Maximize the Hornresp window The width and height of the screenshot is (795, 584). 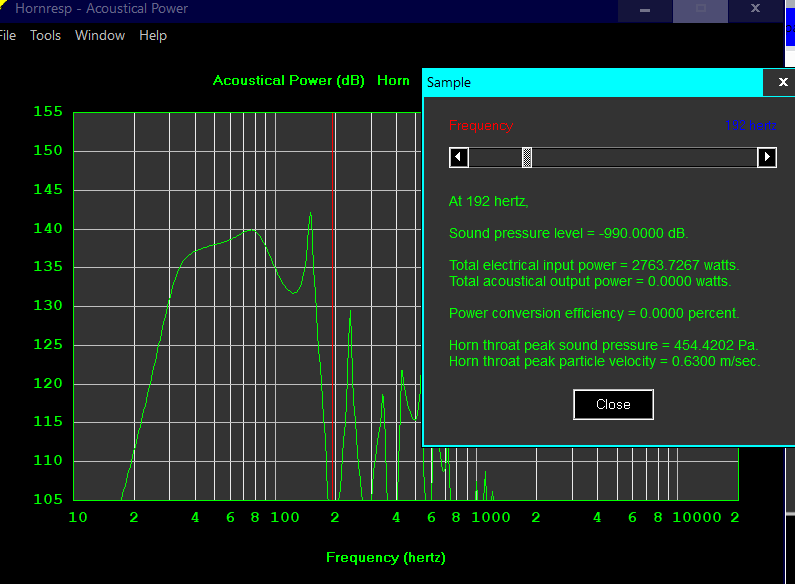[701, 10]
